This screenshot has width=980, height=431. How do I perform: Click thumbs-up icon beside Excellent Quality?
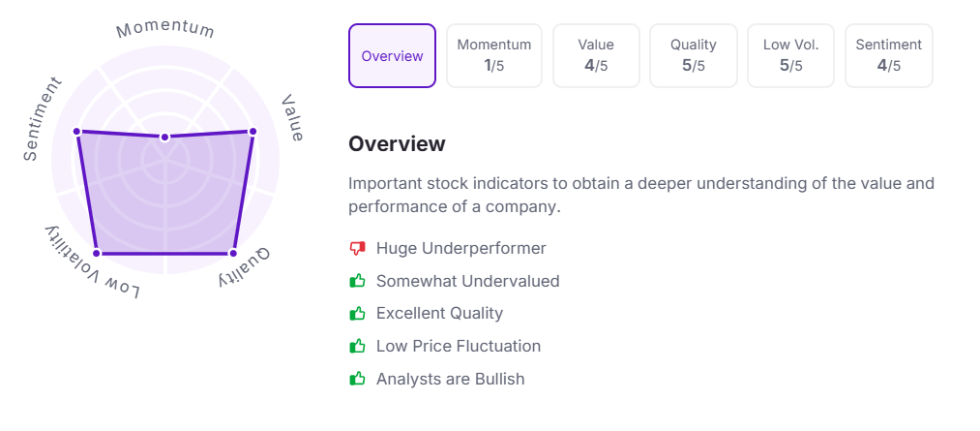coord(358,314)
